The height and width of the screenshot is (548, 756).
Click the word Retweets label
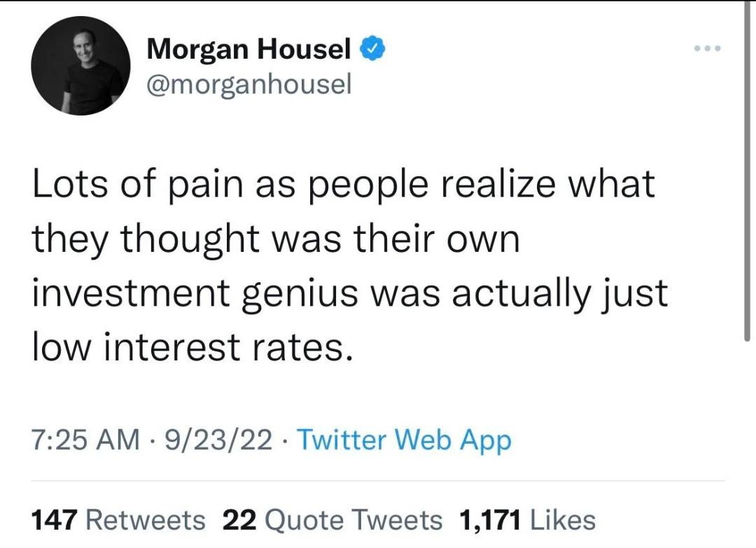145,520
